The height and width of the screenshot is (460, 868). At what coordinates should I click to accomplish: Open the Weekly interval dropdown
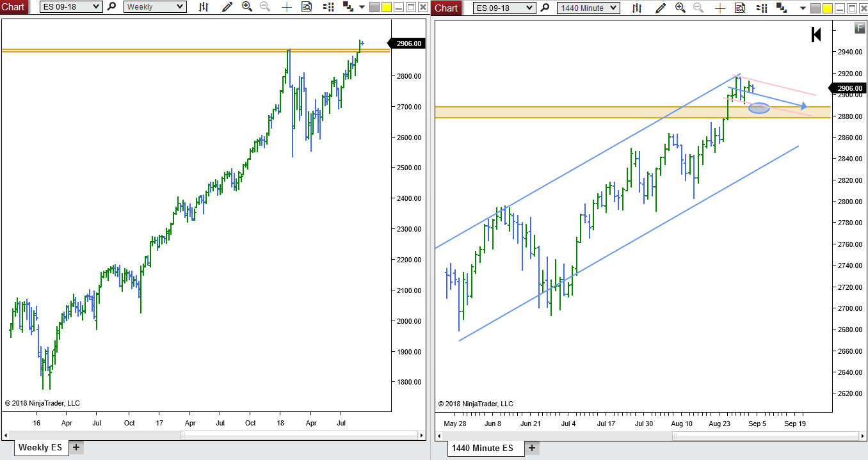click(155, 8)
